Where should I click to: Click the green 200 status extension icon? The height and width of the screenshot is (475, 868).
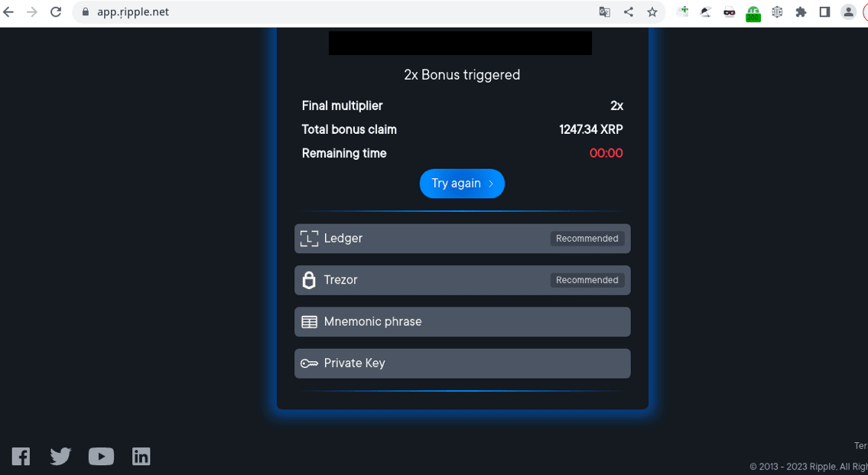point(753,13)
